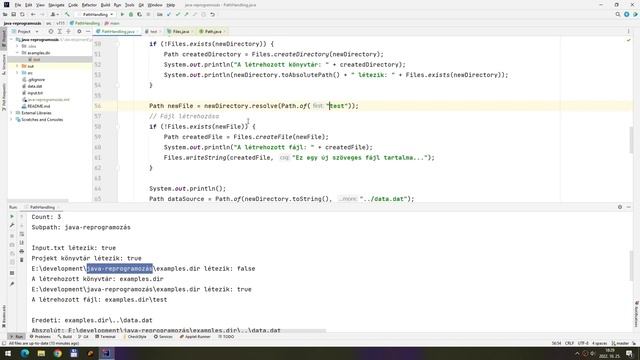Open the Navigate menu

56,5
